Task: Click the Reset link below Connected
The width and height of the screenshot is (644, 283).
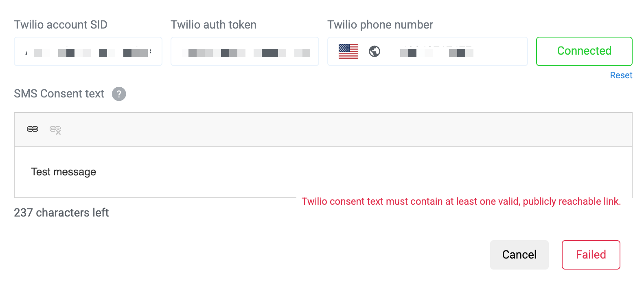Action: click(621, 75)
